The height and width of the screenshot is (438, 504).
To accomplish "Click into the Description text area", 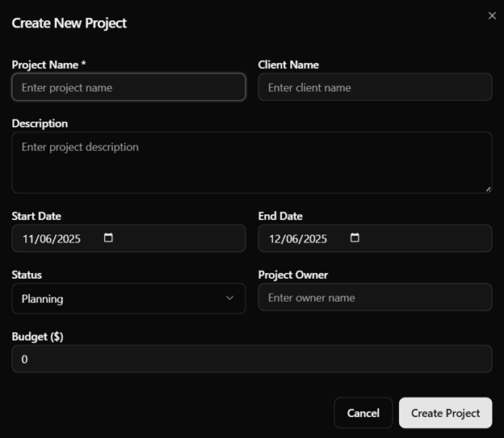I will (x=252, y=162).
